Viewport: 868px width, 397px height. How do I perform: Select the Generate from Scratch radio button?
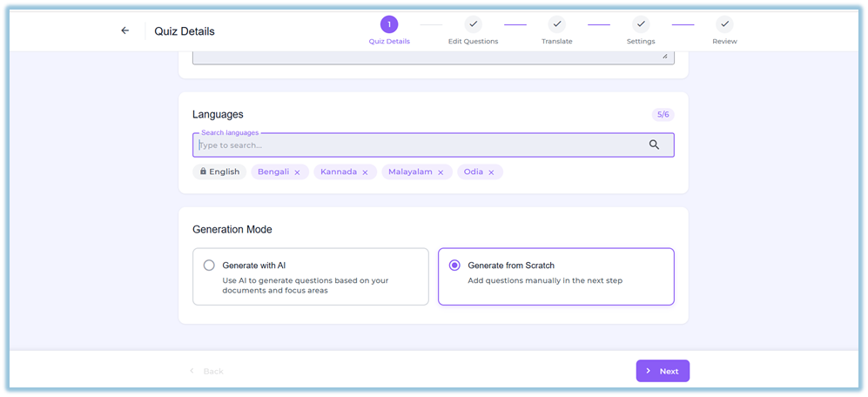(x=454, y=266)
